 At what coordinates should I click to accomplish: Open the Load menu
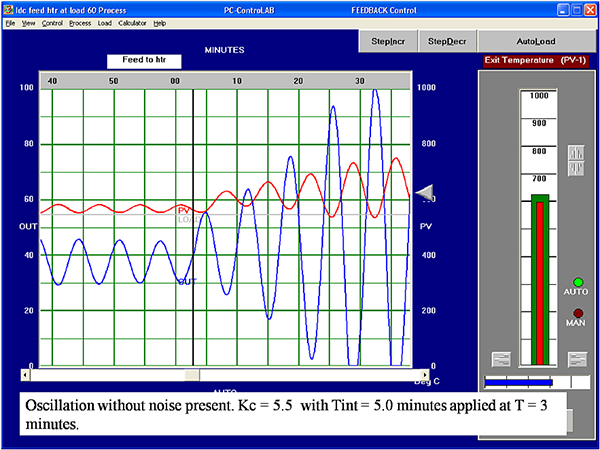tap(104, 23)
